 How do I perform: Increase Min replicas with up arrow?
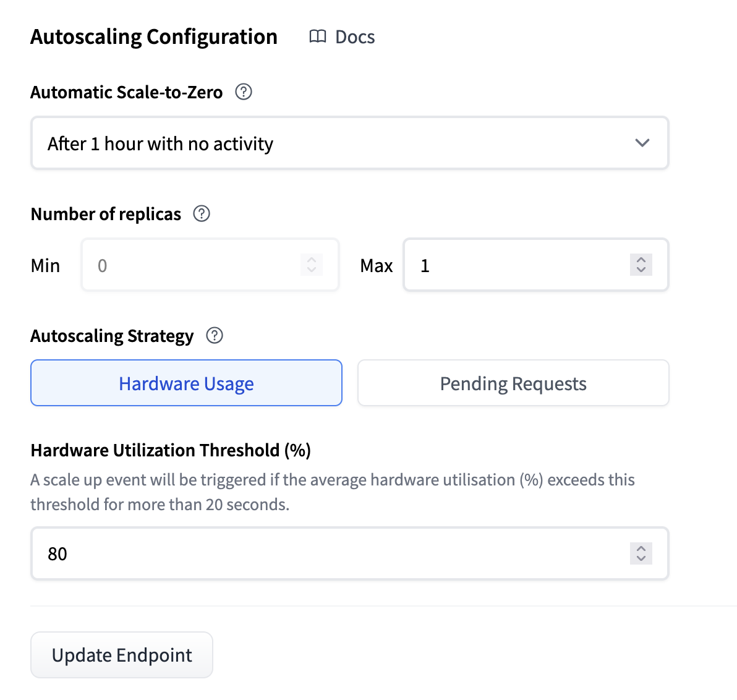[312, 260]
